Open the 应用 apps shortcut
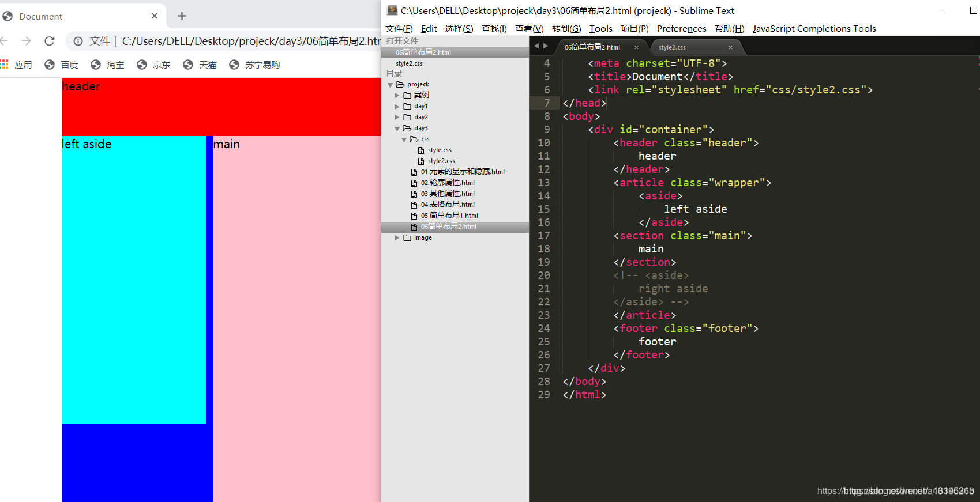980x502 pixels. coord(16,65)
